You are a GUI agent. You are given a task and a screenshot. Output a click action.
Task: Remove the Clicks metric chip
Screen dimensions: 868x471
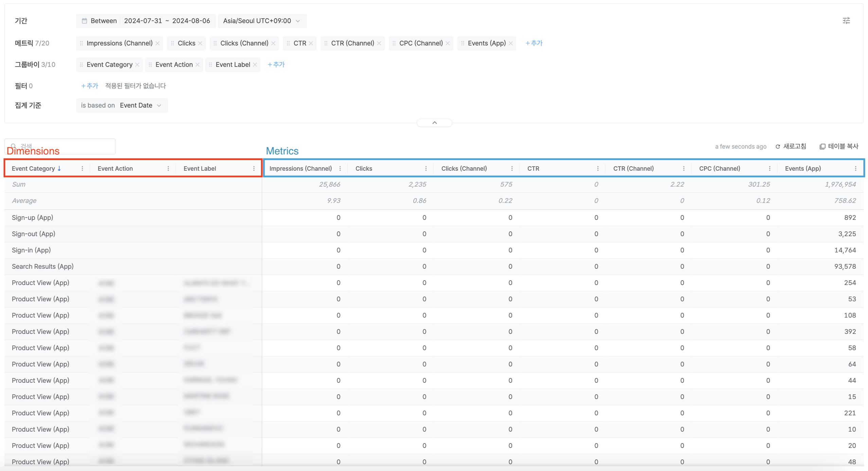(x=200, y=43)
